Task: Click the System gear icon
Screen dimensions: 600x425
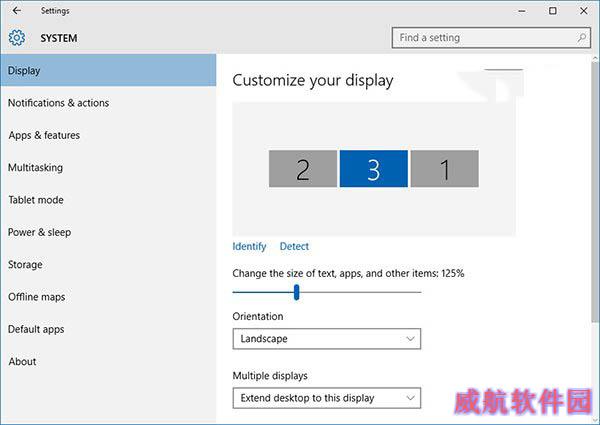Action: coord(17,38)
